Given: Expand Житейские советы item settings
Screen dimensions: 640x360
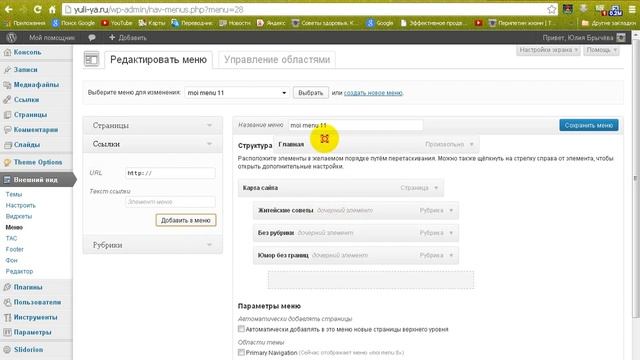Looking at the screenshot, I should pyautogui.click(x=451, y=210).
